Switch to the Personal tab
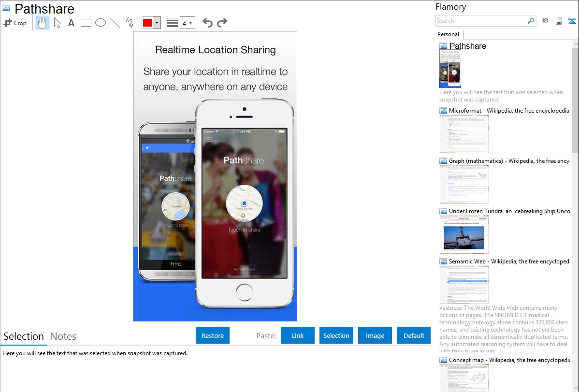 click(x=449, y=34)
